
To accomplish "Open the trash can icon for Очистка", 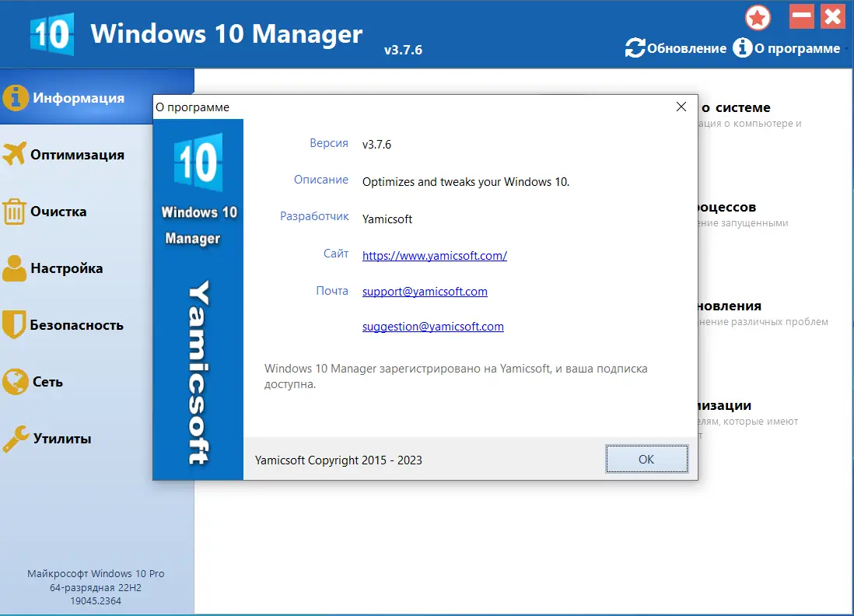I will (16, 211).
